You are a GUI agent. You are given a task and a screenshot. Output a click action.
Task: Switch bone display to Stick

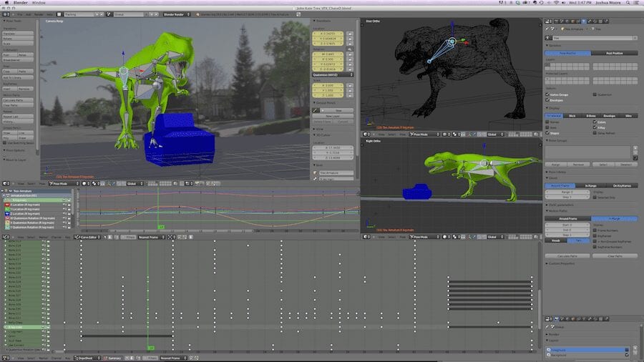point(572,116)
